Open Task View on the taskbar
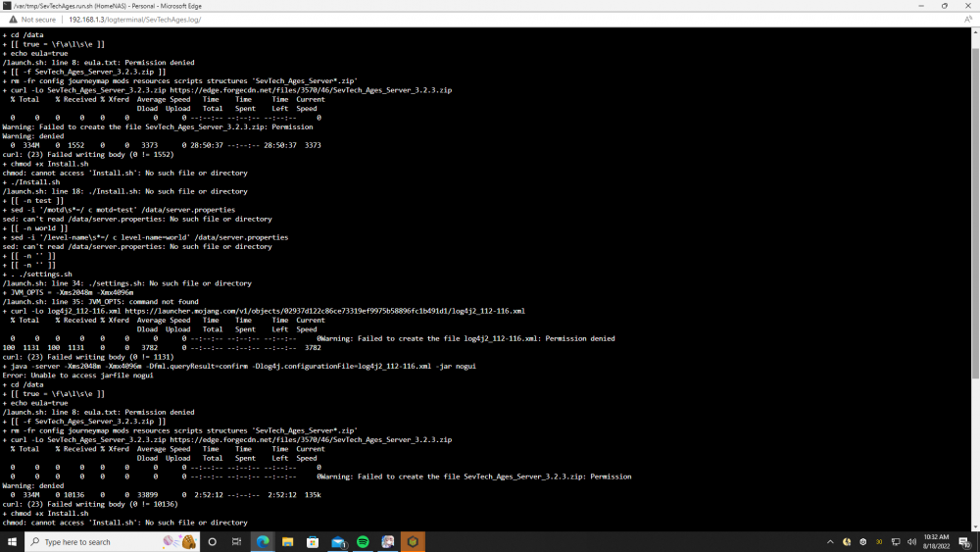The width and height of the screenshot is (980, 552). pos(236,542)
